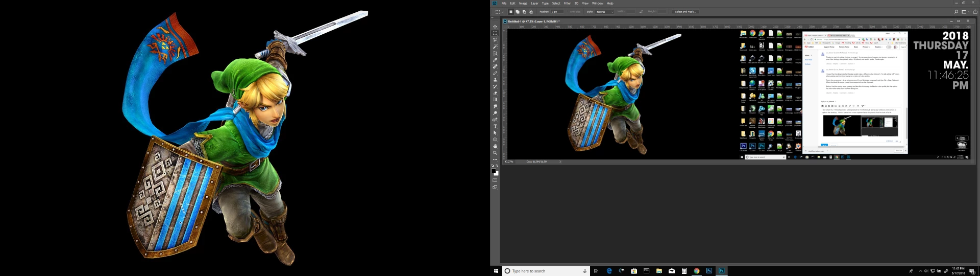This screenshot has width=980, height=276.
Task: Open Microsoft Edge from taskbar
Action: click(x=609, y=271)
